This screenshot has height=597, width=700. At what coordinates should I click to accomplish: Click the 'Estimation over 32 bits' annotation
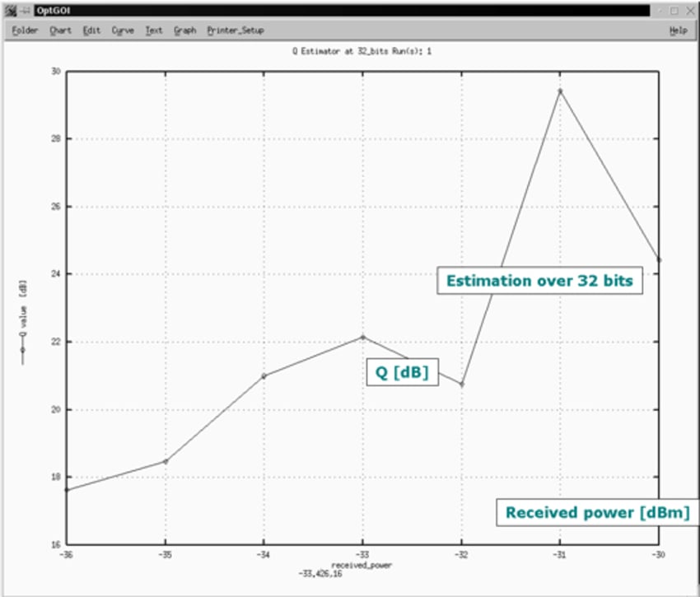[539, 281]
